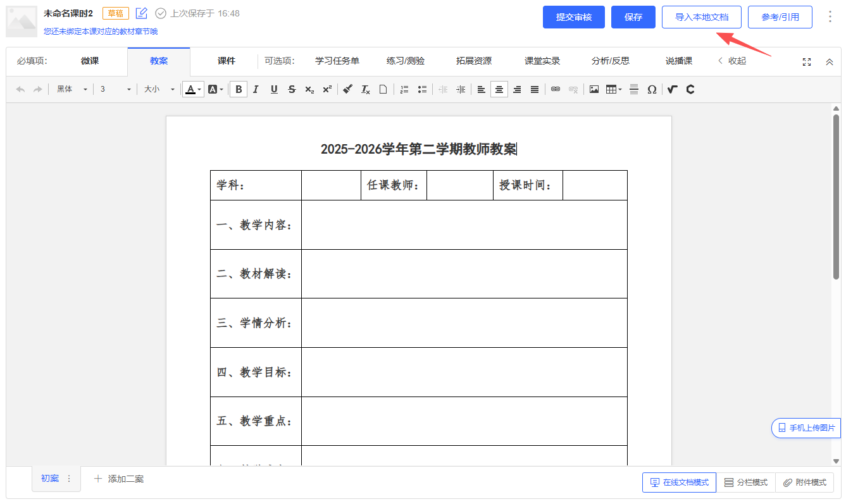Open the 大小 font size dropdown
Viewport: 846px width, 504px height.
[158, 90]
